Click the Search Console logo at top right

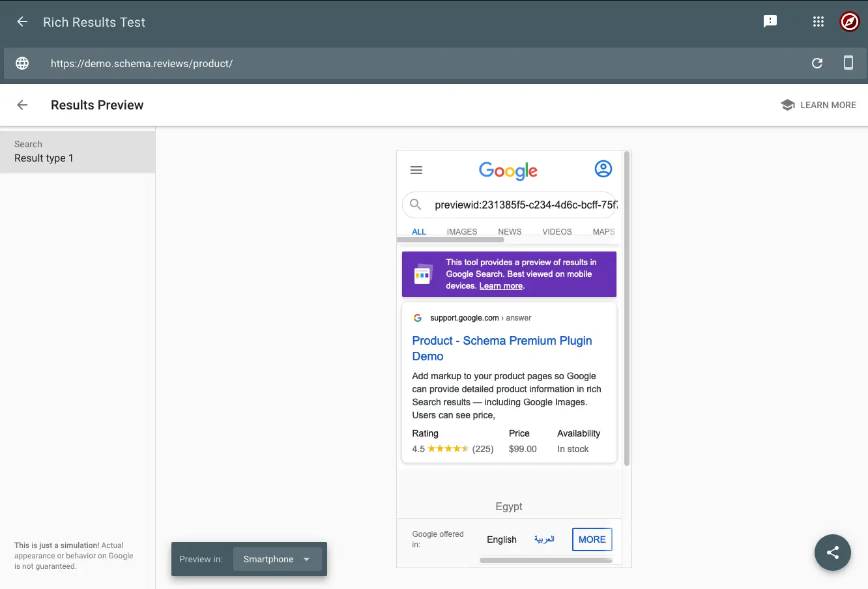(849, 22)
